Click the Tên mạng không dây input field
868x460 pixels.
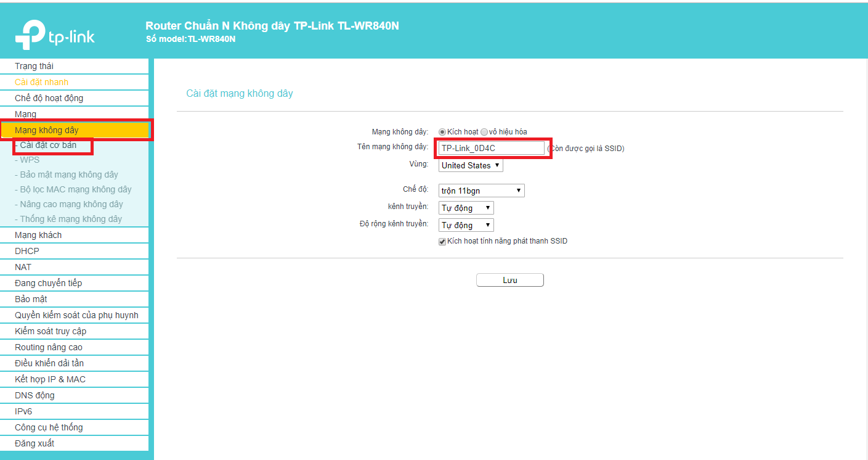(x=492, y=148)
